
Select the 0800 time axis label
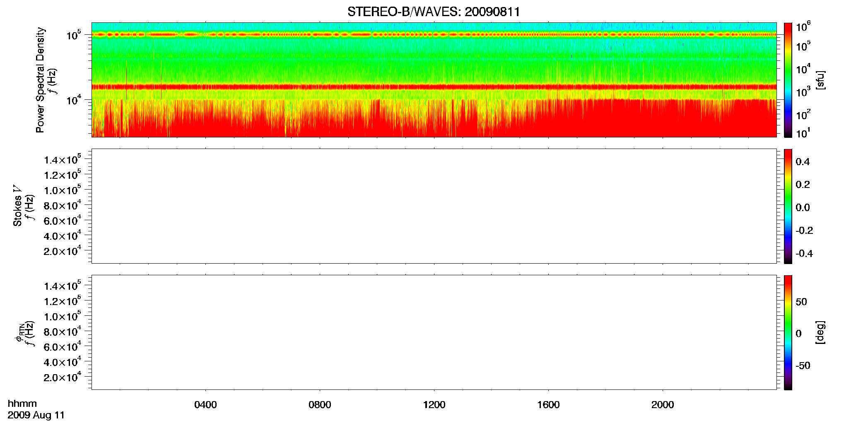click(x=320, y=405)
